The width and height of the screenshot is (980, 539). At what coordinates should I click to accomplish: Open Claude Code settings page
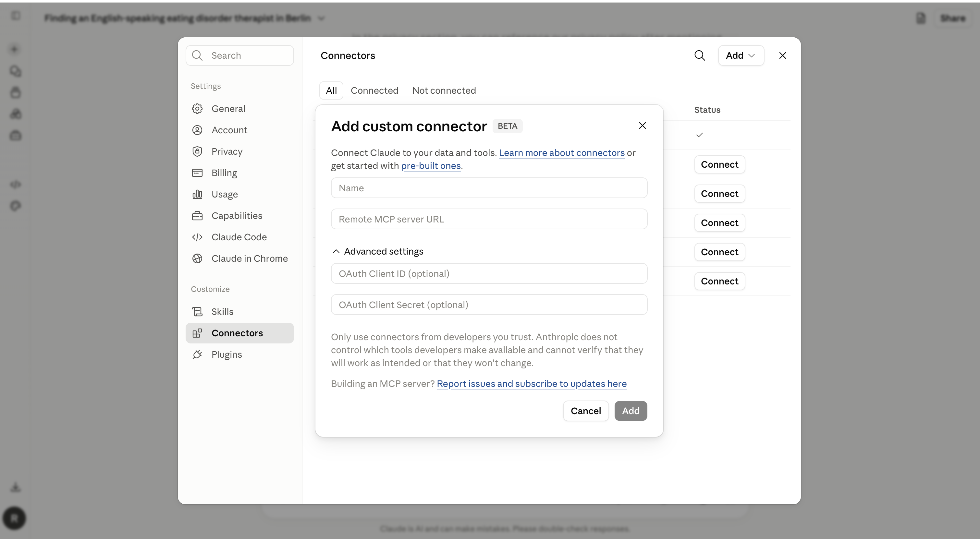pos(240,237)
